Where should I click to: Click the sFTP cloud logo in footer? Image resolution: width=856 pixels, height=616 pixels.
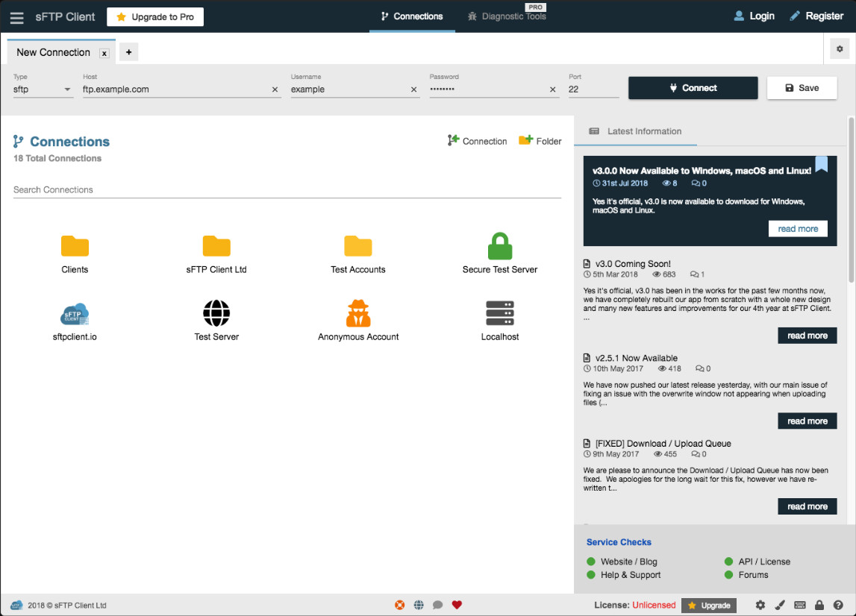16,605
